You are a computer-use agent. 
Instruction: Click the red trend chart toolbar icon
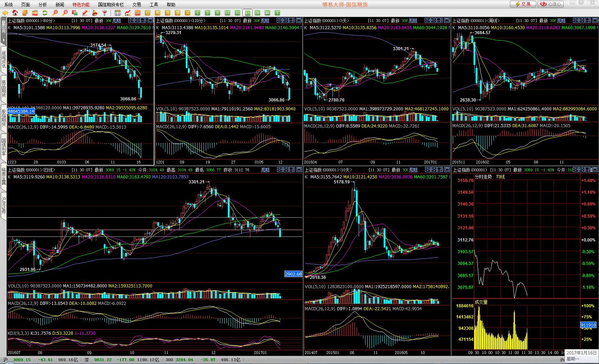[128, 13]
